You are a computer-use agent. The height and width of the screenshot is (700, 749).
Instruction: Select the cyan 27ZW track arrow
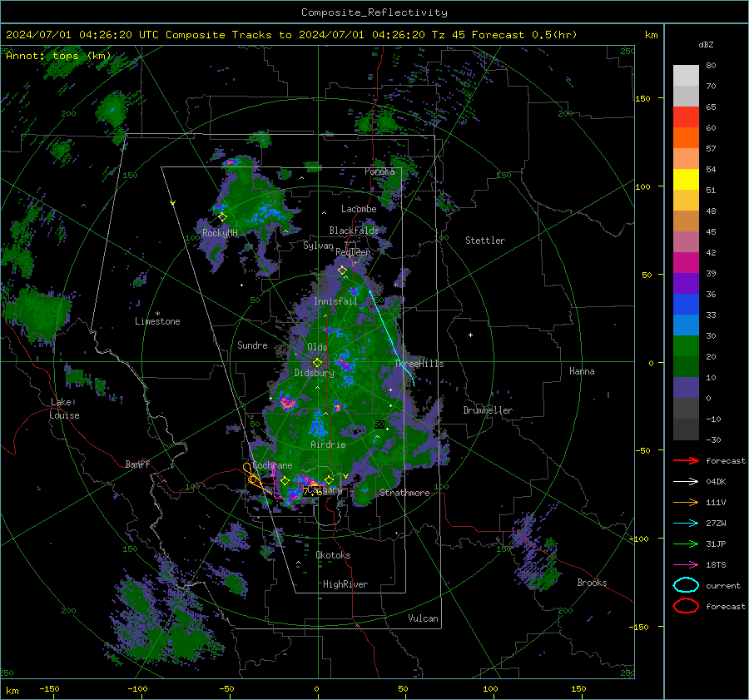pos(686,524)
